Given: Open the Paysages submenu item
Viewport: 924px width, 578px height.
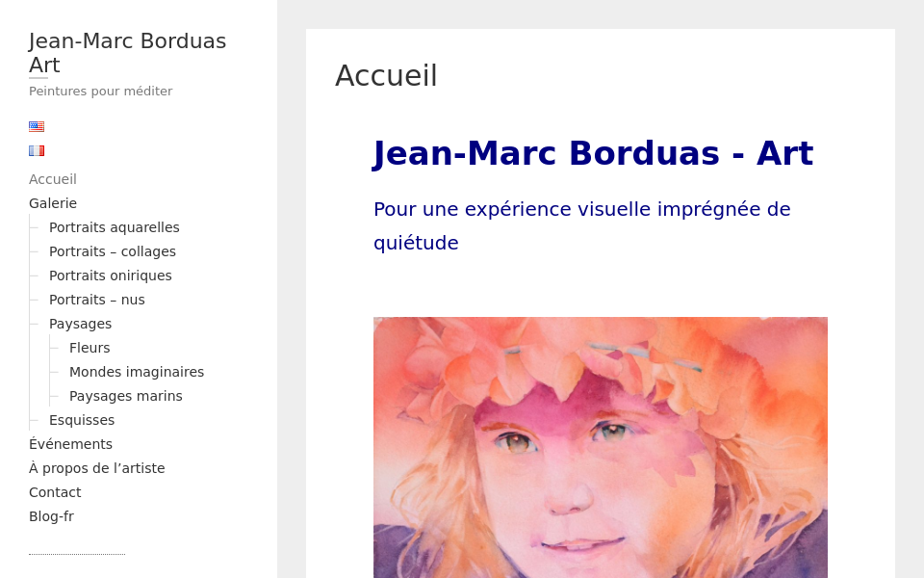Looking at the screenshot, I should coord(80,324).
